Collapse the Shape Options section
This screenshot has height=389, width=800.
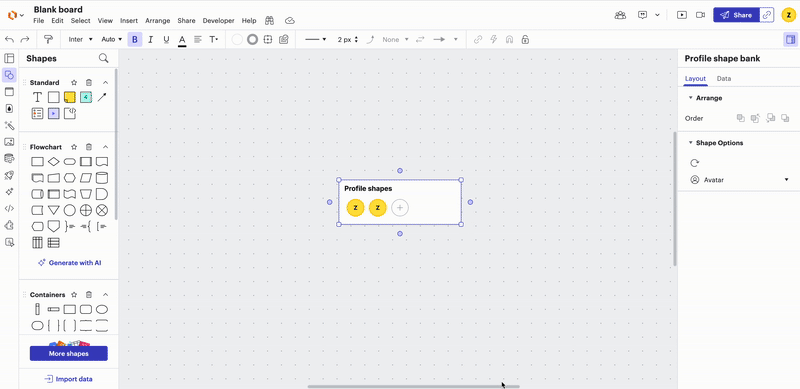tap(690, 143)
